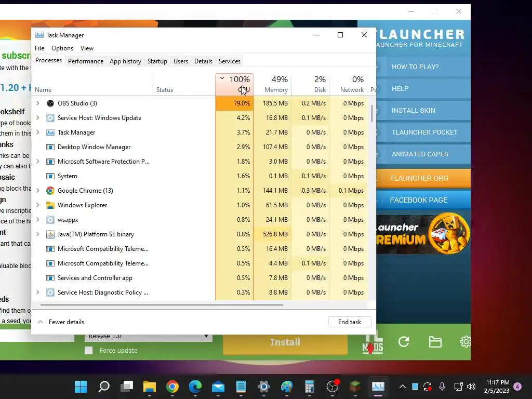The image size is (532, 399).
Task: Open Windows Start menu
Action: coord(81,387)
